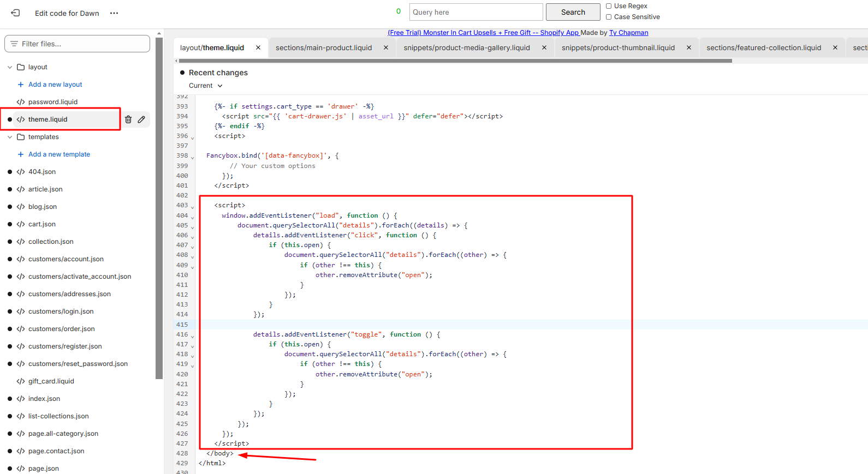
Task: Open customers/login.json file
Action: [61, 311]
